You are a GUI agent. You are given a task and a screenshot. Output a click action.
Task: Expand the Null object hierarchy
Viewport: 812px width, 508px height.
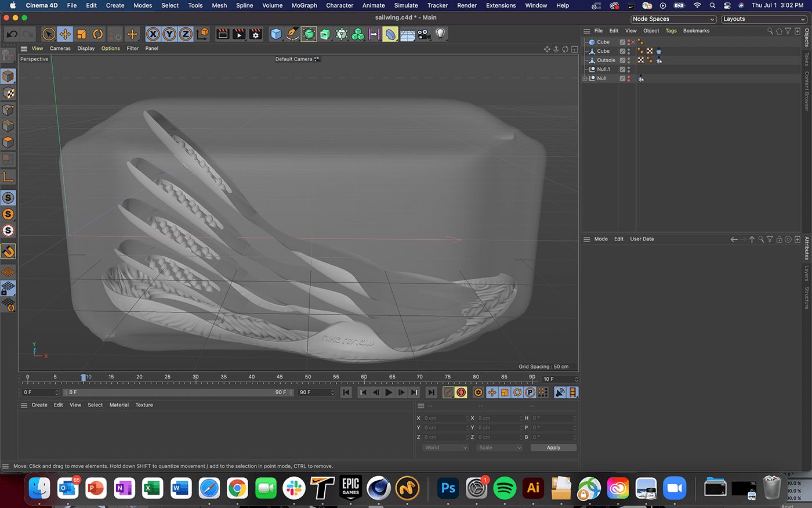coord(585,78)
